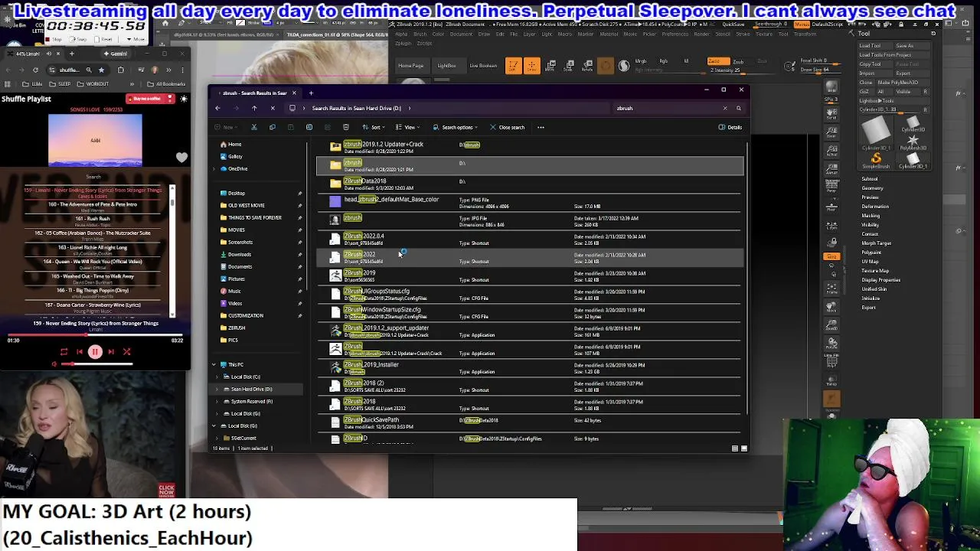Cut the selected item in Explorer toolbar
Image resolution: width=980 pixels, height=551 pixels.
coord(254,127)
